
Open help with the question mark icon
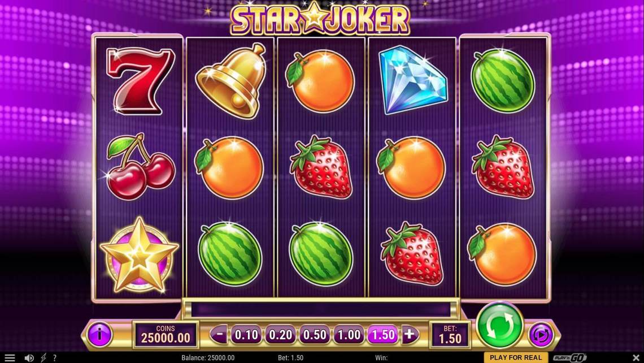click(x=54, y=358)
